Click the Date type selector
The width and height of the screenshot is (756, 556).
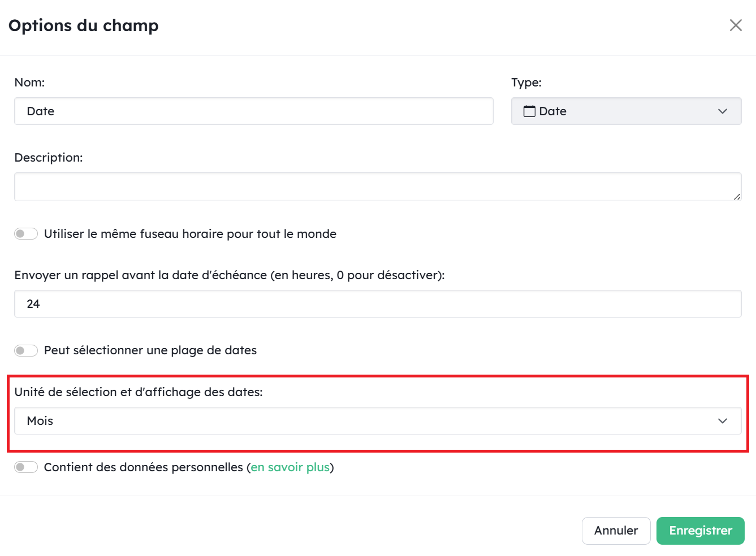[x=627, y=111]
